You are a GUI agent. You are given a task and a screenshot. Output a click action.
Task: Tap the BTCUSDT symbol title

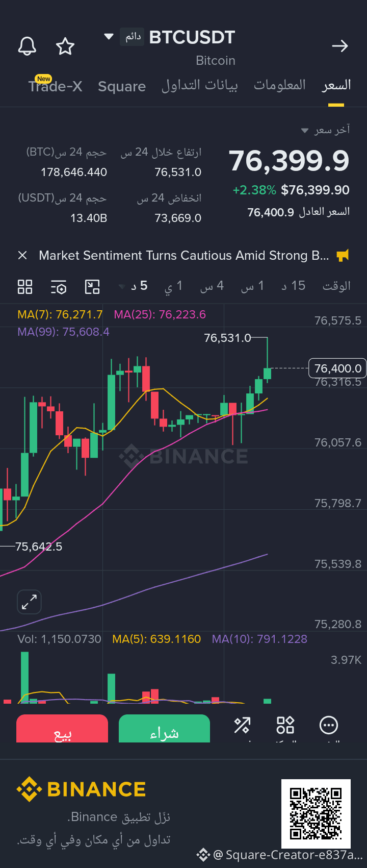pyautogui.click(x=192, y=37)
